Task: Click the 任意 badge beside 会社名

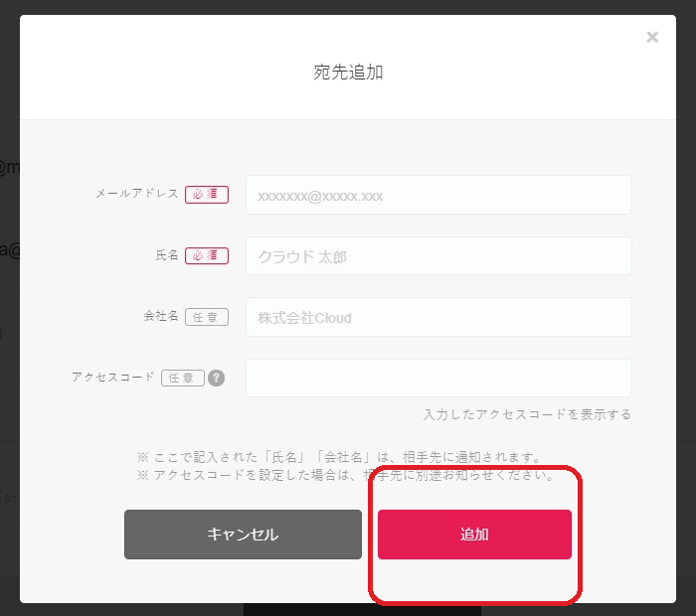Action: (x=207, y=317)
